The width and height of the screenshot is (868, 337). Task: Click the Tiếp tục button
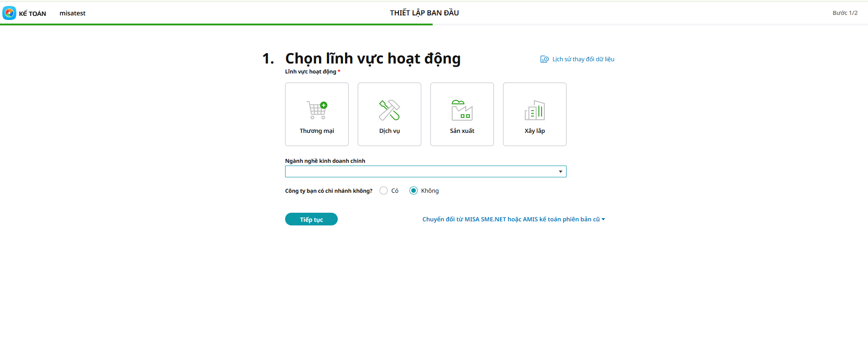311,219
